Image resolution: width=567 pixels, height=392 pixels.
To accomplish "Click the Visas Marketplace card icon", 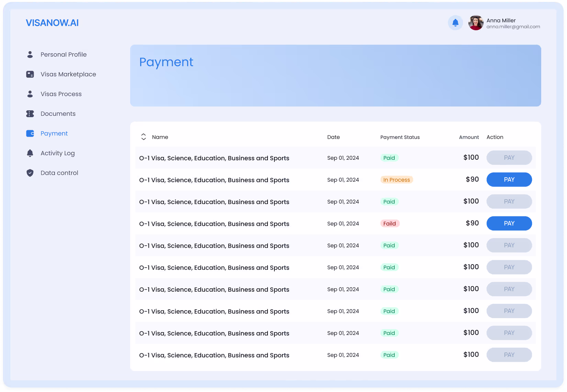I will coord(30,74).
